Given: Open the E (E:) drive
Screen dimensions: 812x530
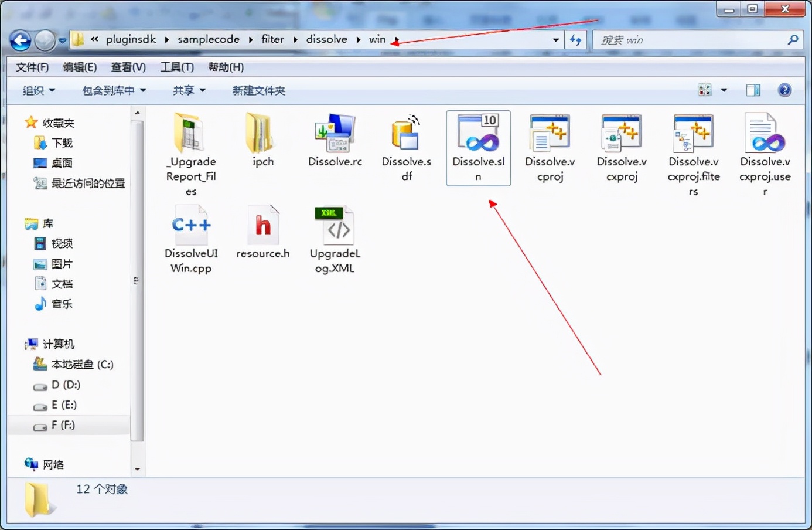Looking at the screenshot, I should coord(64,405).
